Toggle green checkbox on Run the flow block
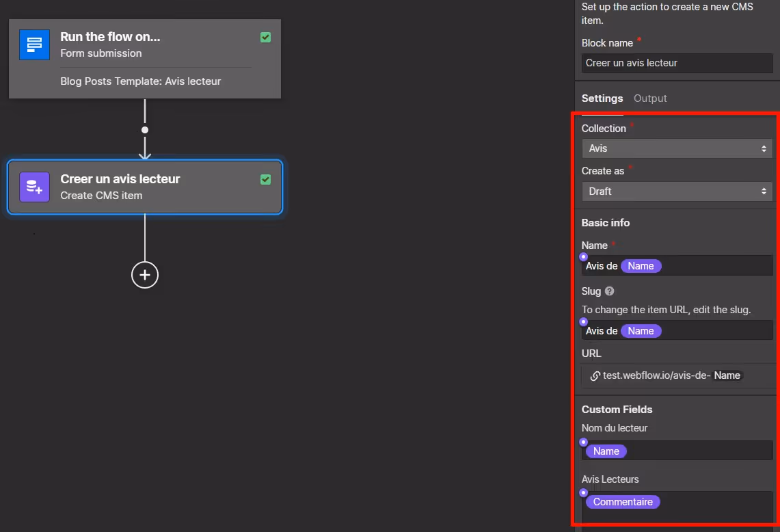 point(266,38)
